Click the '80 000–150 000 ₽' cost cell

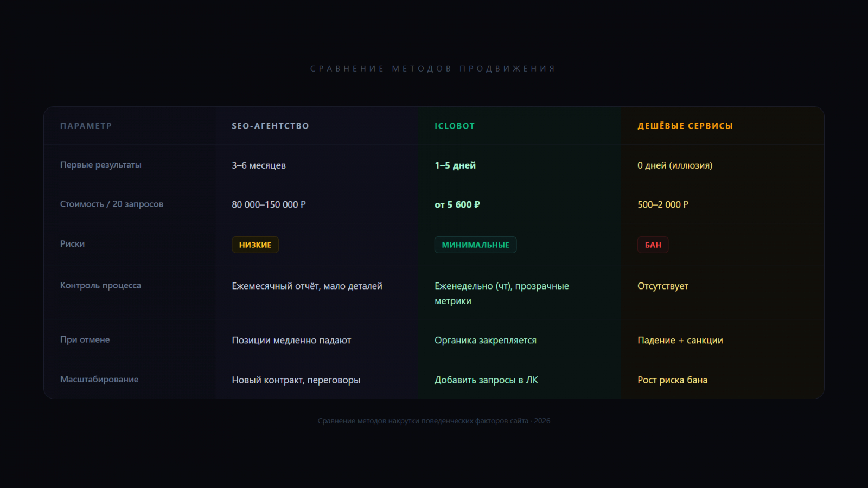pyautogui.click(x=269, y=204)
